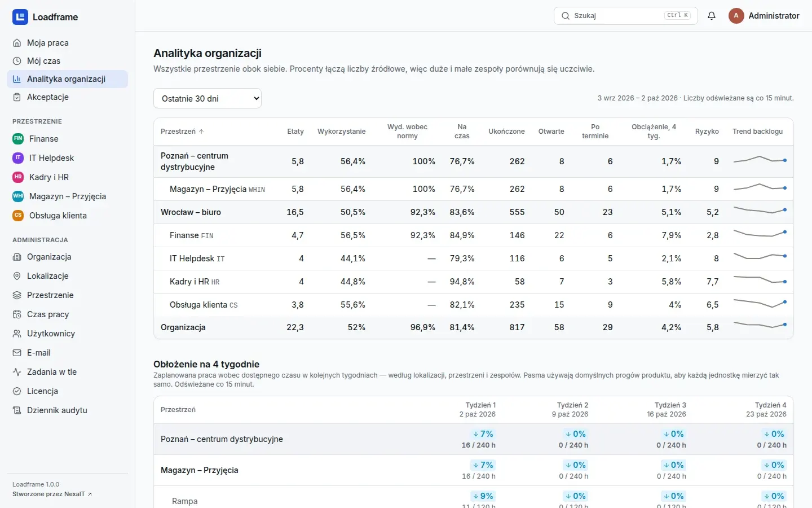Open Użytkownicy people icon
This screenshot has height=508, width=812.
(17, 334)
